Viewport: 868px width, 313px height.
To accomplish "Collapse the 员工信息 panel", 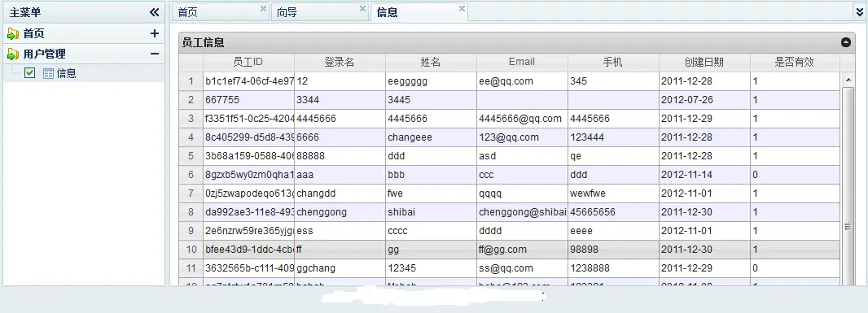I will click(x=845, y=42).
